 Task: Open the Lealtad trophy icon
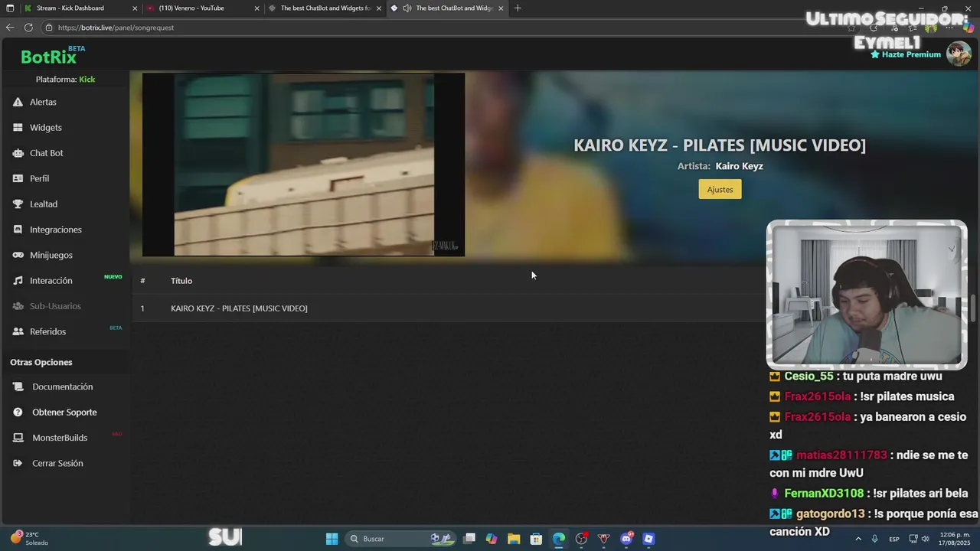point(18,204)
